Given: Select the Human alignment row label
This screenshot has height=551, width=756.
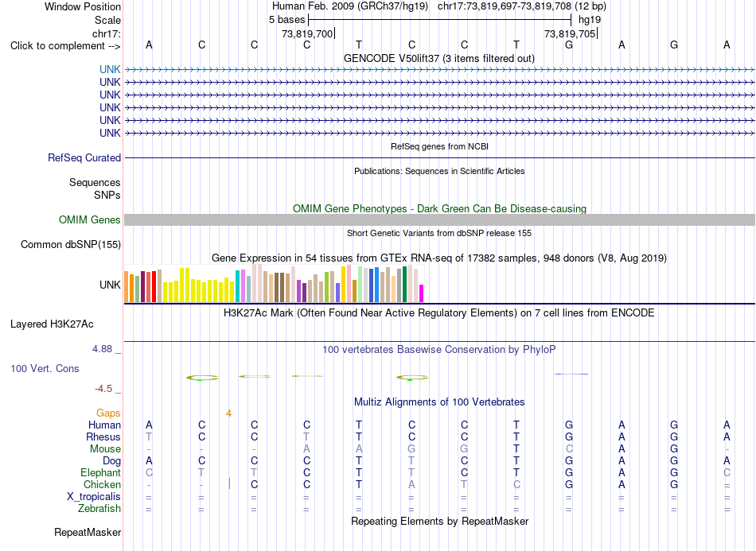Looking at the screenshot, I should pos(104,425).
